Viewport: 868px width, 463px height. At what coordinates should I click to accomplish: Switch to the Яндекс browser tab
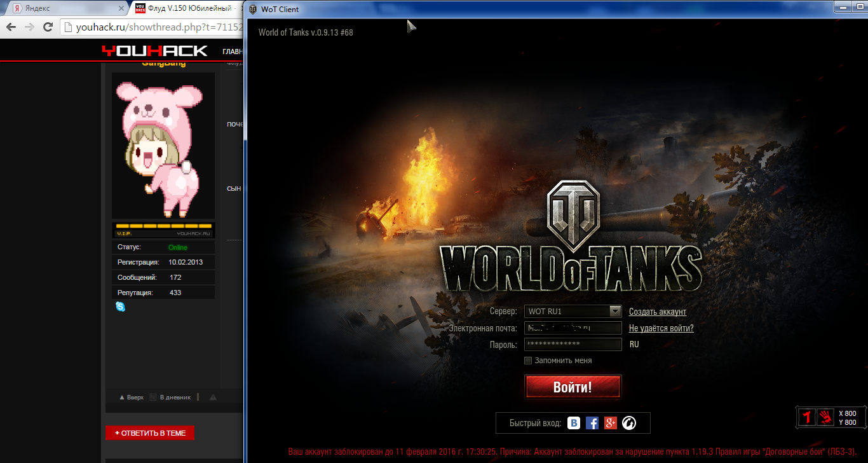coord(67,9)
